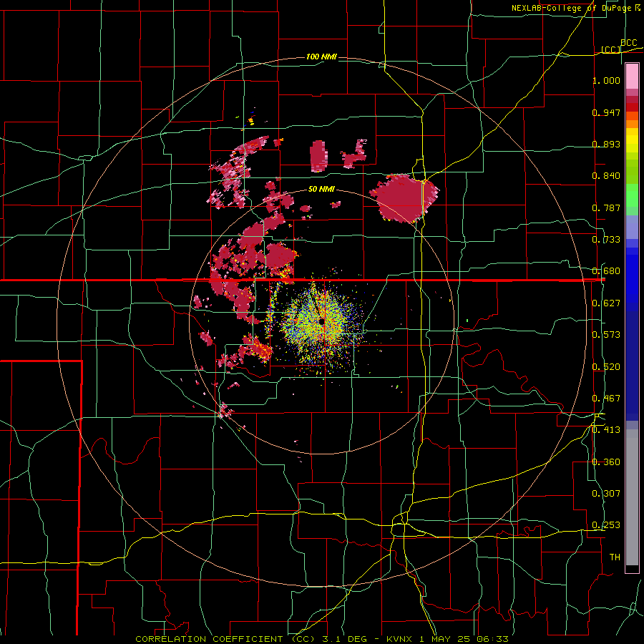Select the 0.413 scale value
Screen dimensions: 644x644
click(x=606, y=430)
